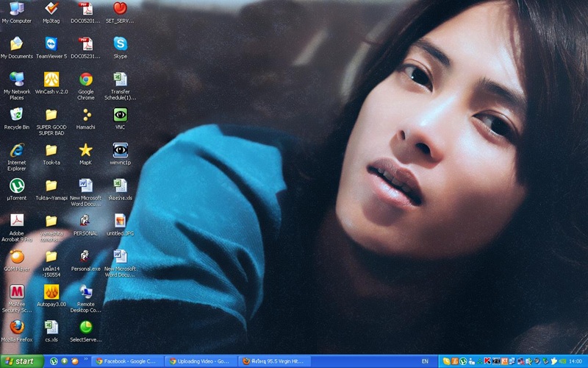Viewport: 588px width, 368px height.
Task: Launch Mp3tag from the desktop
Action: (51, 13)
